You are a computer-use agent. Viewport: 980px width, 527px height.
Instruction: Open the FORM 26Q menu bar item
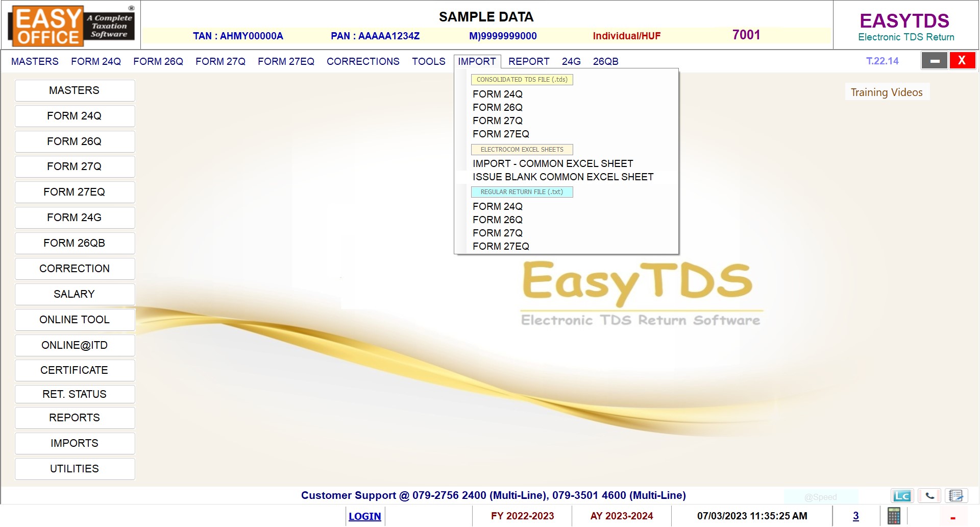tap(158, 61)
